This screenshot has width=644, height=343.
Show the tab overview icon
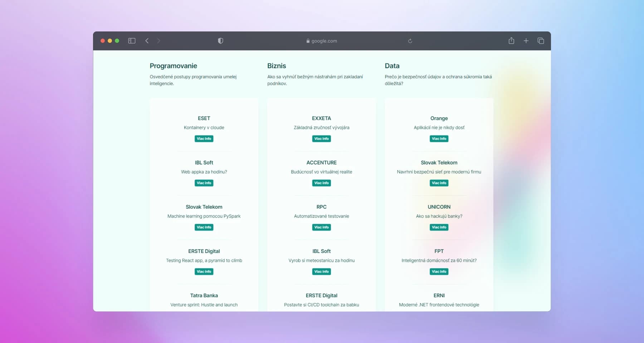(x=541, y=41)
